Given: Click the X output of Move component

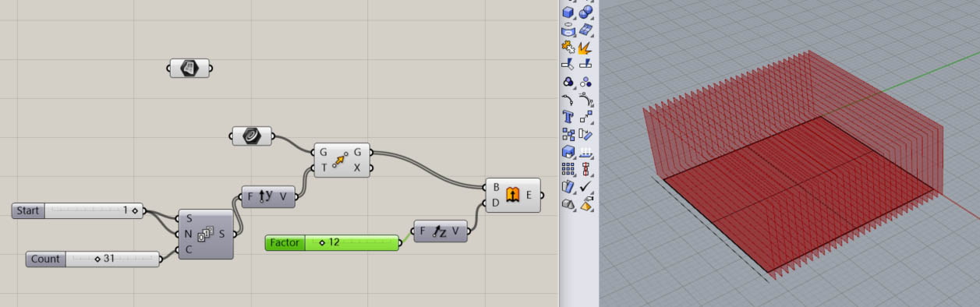Looking at the screenshot, I should [358, 168].
